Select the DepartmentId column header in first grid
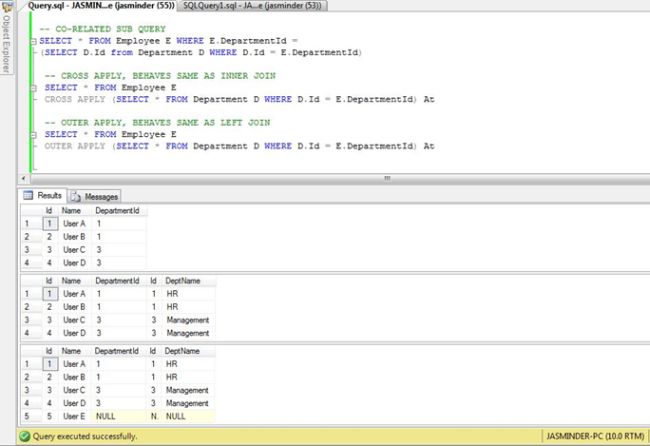The width and height of the screenshot is (650, 446). click(118, 212)
